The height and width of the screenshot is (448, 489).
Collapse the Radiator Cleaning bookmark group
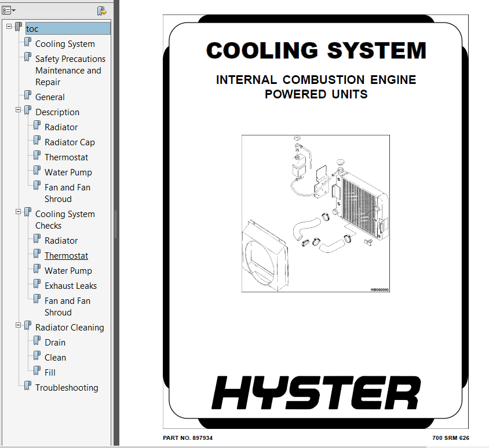18,325
